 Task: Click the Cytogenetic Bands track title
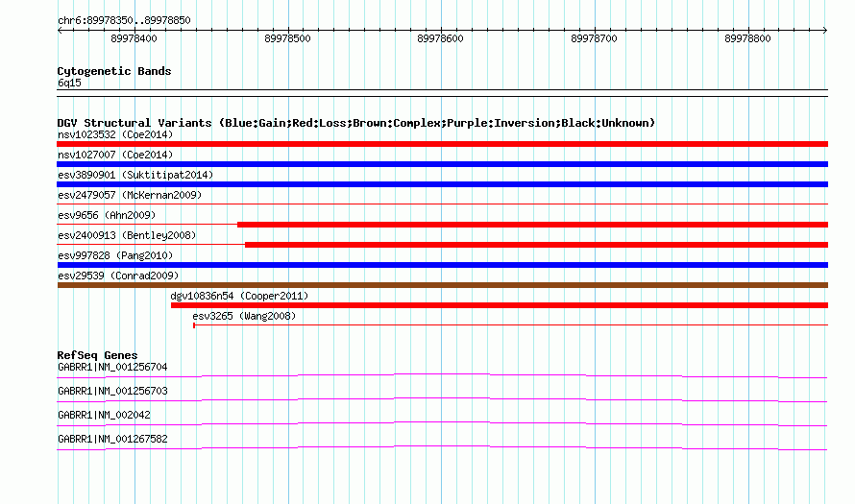pos(114,71)
